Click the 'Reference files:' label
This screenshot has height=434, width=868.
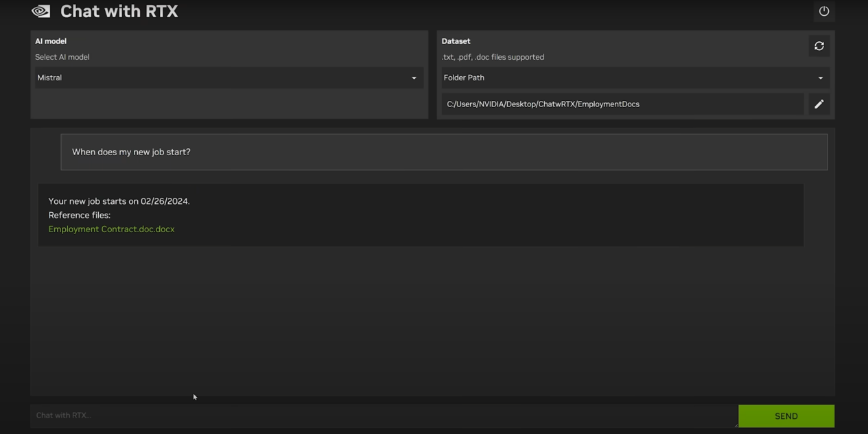click(x=79, y=215)
